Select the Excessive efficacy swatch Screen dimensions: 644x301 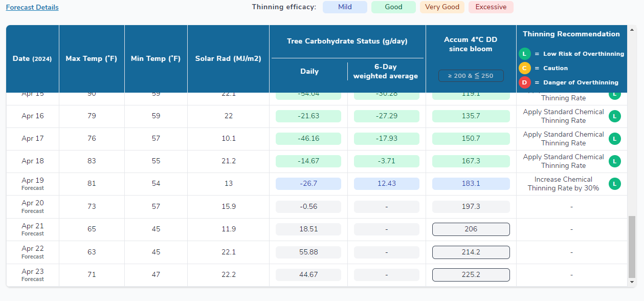(491, 7)
